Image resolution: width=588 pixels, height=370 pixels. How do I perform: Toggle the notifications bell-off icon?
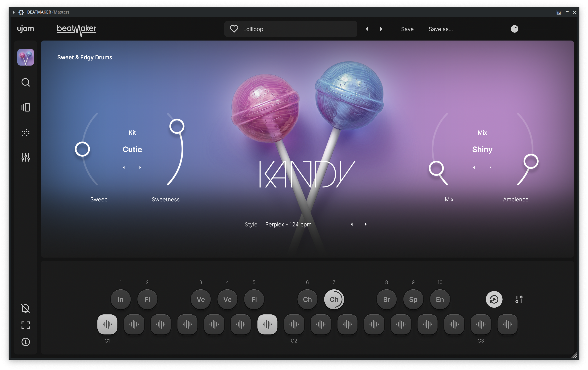pos(26,308)
